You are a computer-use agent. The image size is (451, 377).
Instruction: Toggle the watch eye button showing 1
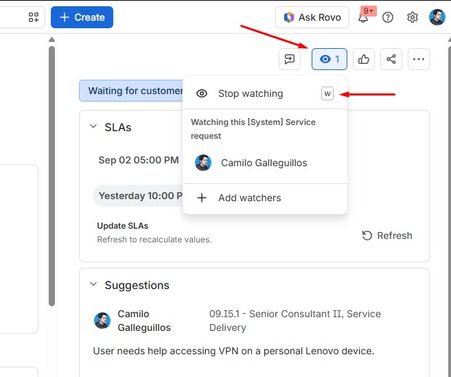(329, 59)
